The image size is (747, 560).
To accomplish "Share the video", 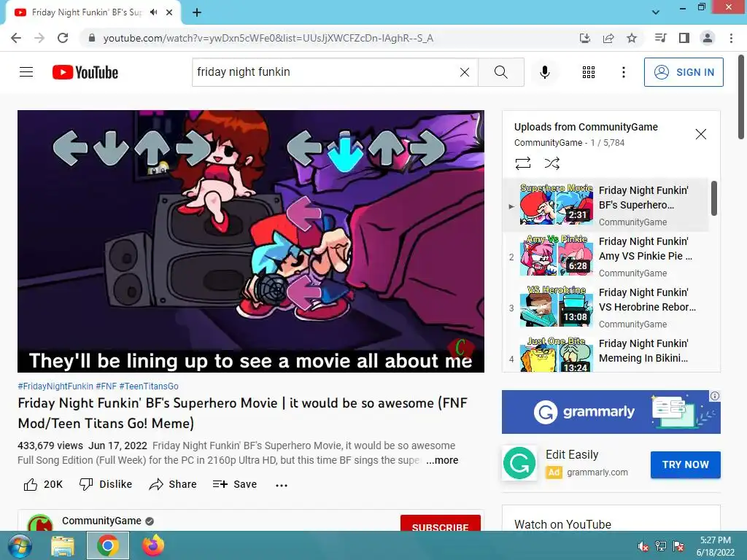I will click(x=172, y=484).
